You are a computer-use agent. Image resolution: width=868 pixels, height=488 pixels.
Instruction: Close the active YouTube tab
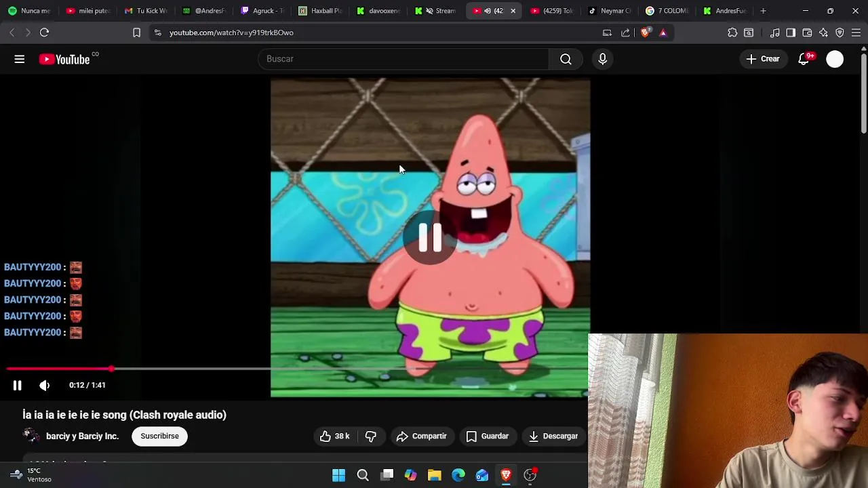click(513, 11)
